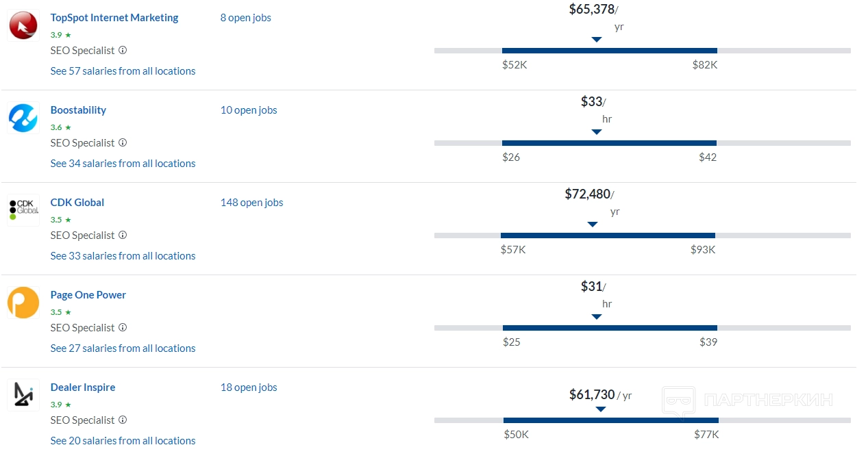The image size is (868, 458).
Task: Open CDK Global's 148 open jobs
Action: 251,203
